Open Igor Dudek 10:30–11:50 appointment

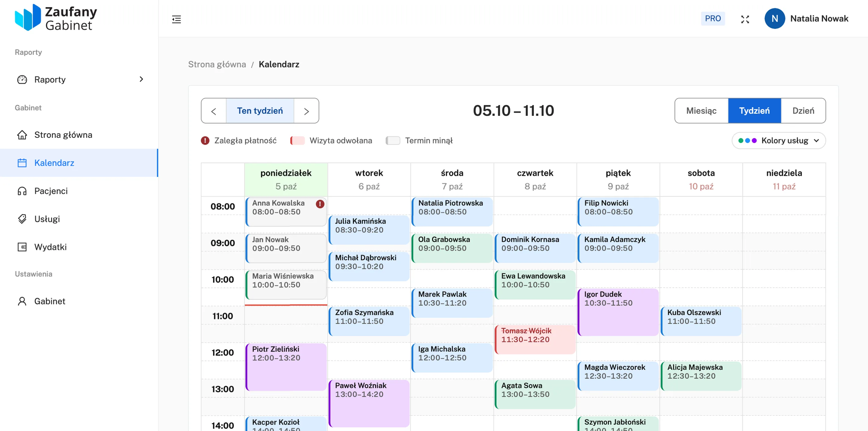618,312
